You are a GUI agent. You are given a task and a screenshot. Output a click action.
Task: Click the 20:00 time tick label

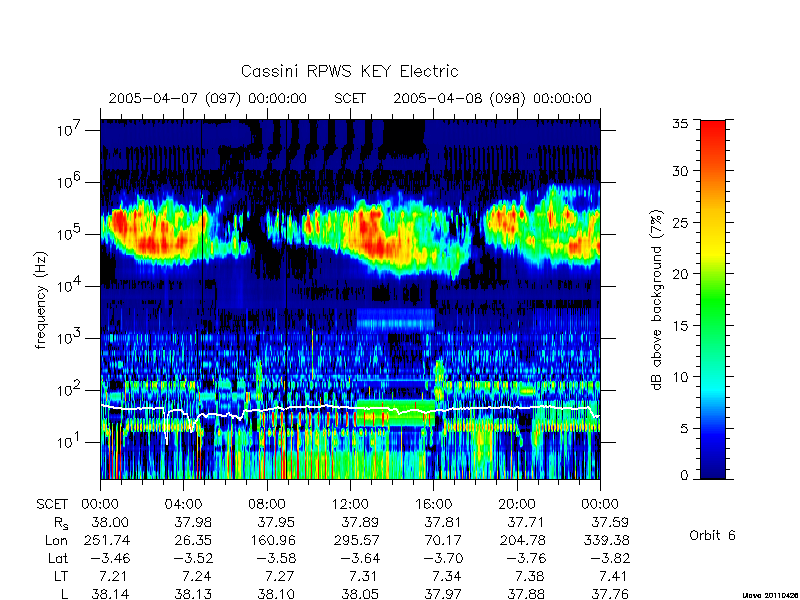(517, 505)
